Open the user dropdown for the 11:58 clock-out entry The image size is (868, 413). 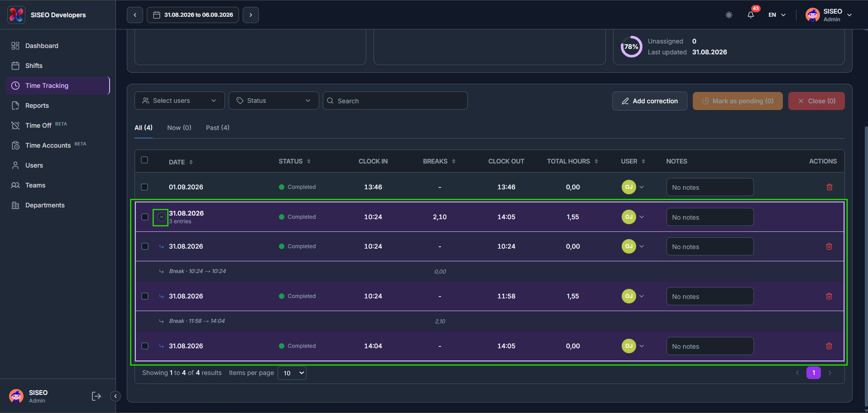pyautogui.click(x=642, y=296)
